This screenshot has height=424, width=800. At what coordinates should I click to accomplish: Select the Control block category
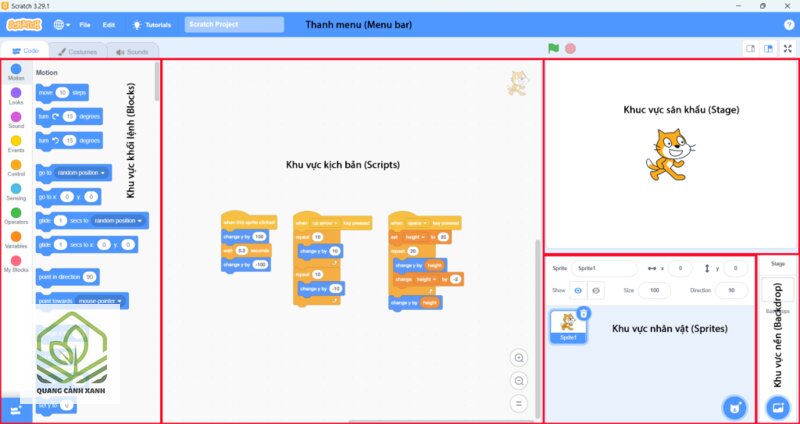tap(16, 168)
